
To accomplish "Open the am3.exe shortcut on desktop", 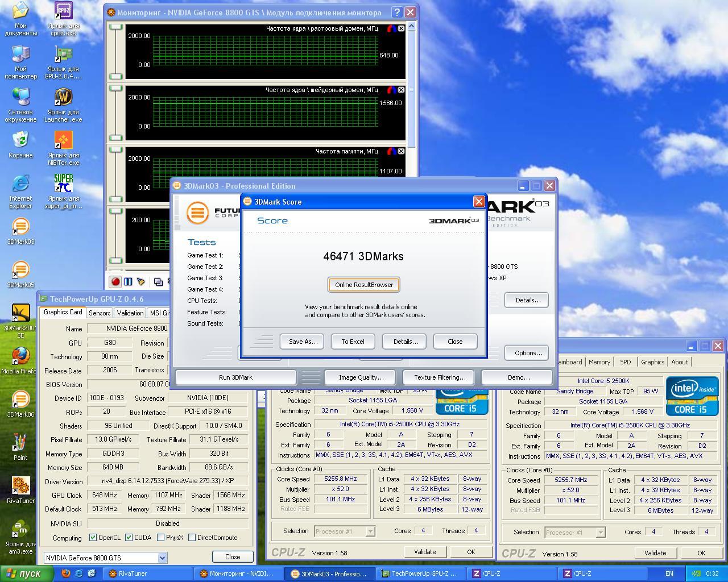I will coord(20,537).
